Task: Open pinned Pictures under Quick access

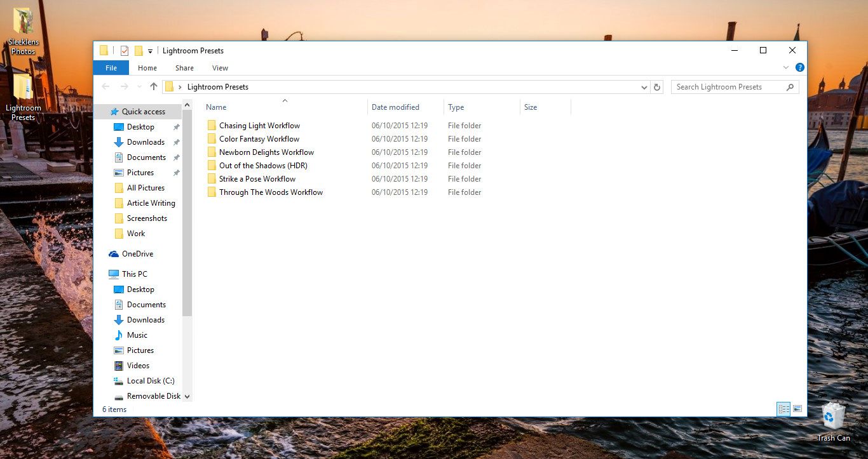Action: pos(140,173)
